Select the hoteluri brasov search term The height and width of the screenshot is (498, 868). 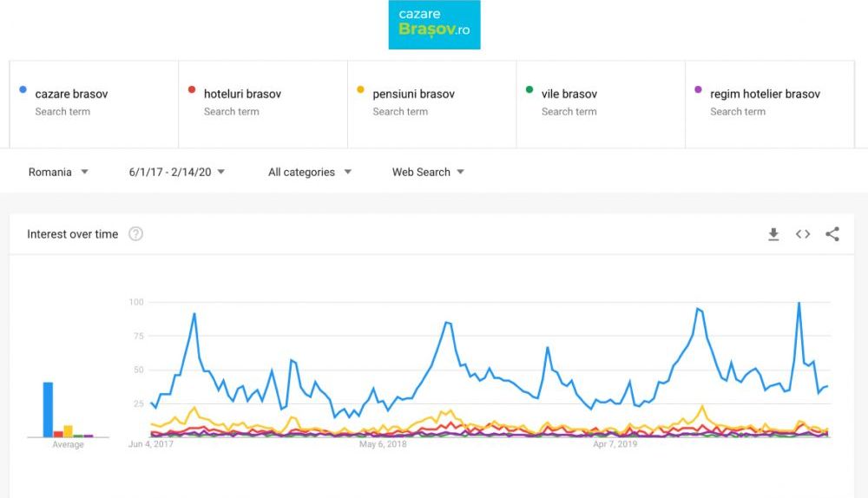click(x=242, y=94)
